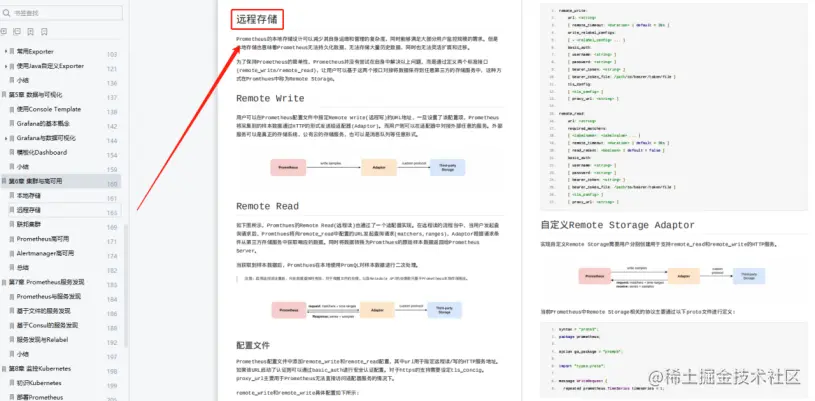Screen dimensions: 815x401
Task: Focus the 书签查找 bookmark search field
Action: click(x=61, y=13)
